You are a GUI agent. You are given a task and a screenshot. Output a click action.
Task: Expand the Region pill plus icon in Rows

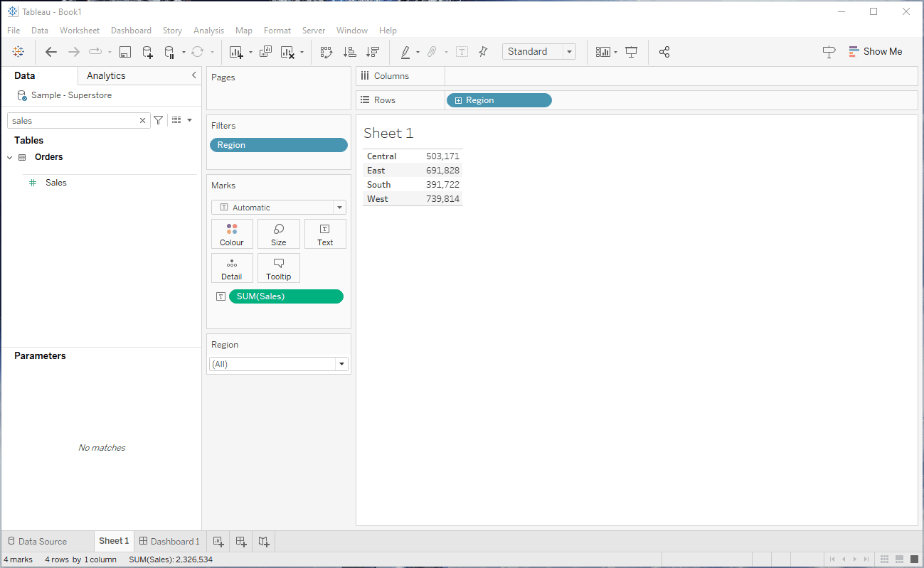click(x=458, y=101)
